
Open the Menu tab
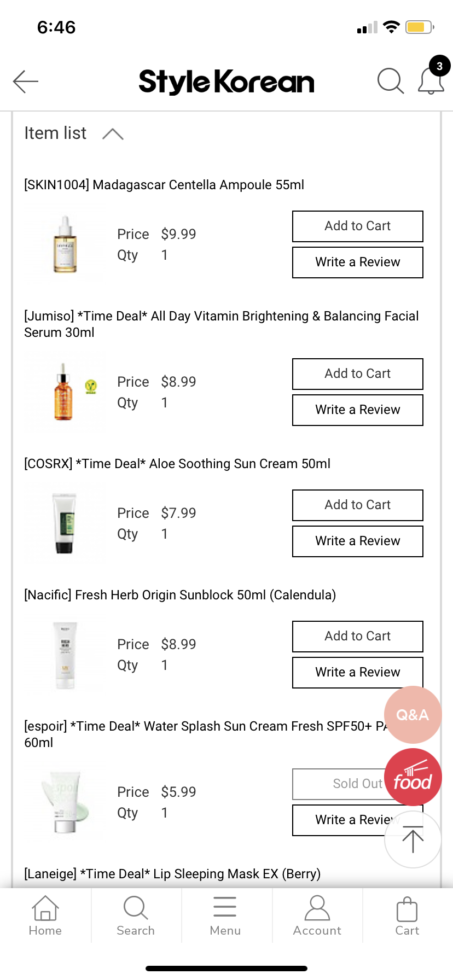225,915
